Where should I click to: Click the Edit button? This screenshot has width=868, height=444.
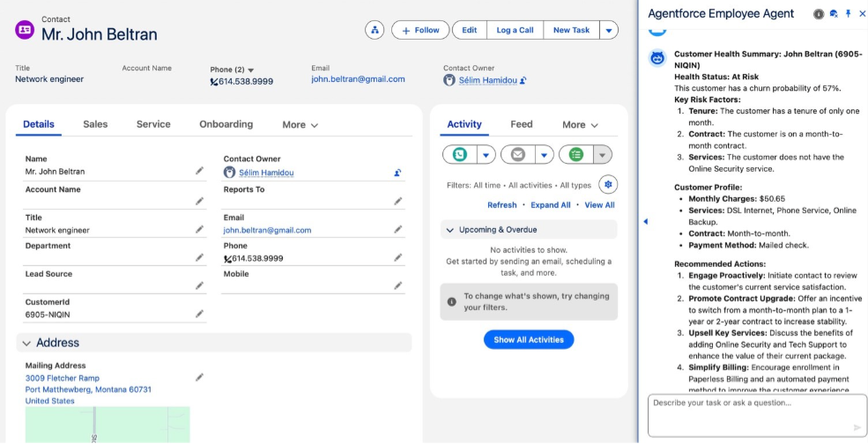click(x=470, y=30)
